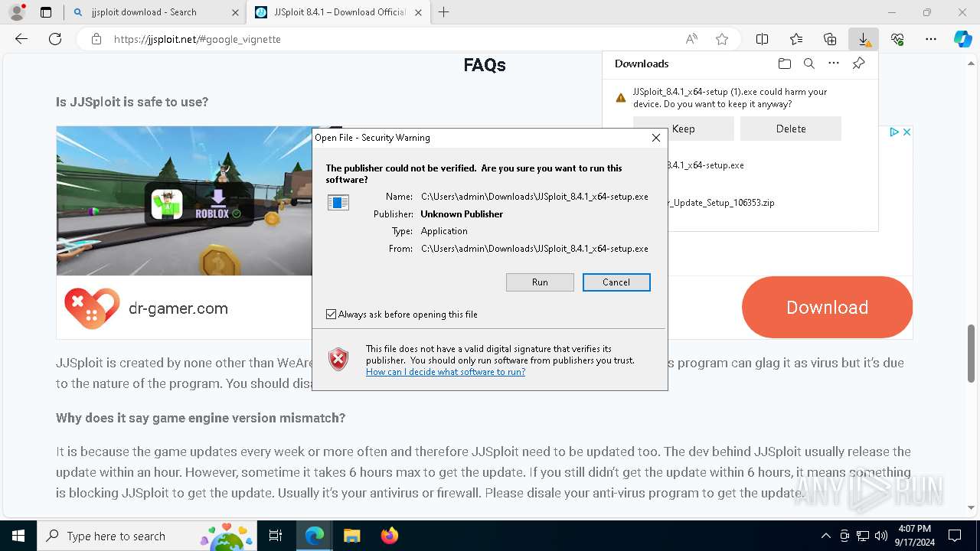The image size is (980, 551).
Task: Refresh the current page
Action: coord(55,39)
